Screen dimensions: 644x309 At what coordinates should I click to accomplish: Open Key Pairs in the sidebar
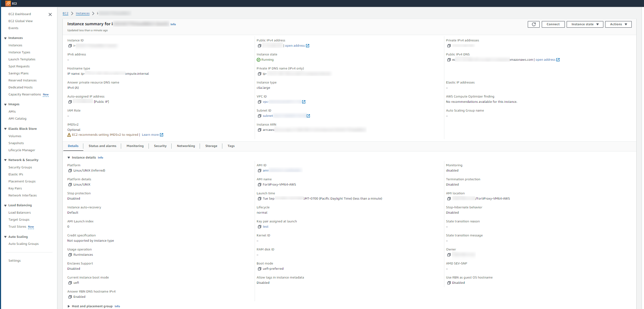[15, 188]
